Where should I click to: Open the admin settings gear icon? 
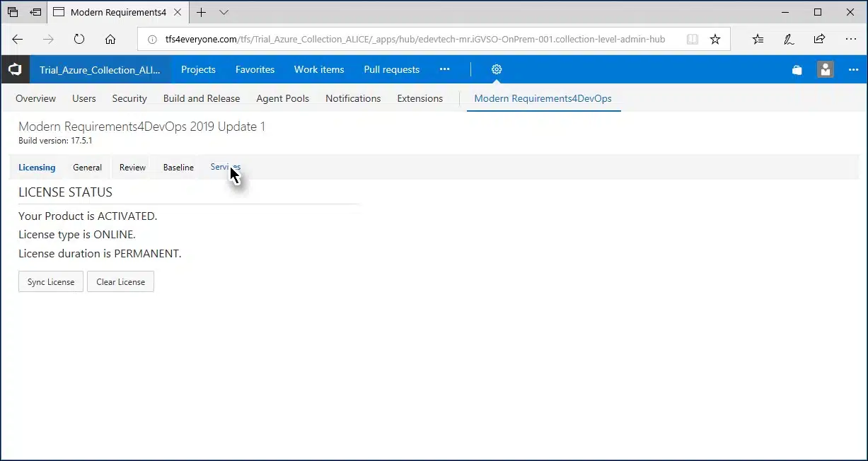pyautogui.click(x=497, y=69)
